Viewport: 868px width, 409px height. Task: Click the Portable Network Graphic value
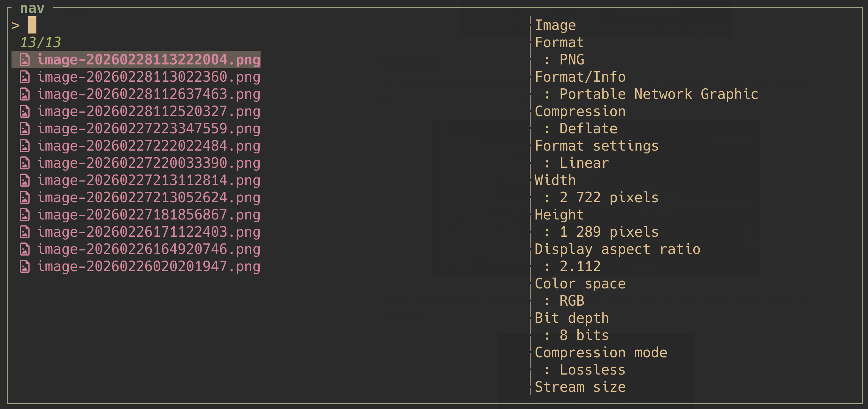[659, 94]
